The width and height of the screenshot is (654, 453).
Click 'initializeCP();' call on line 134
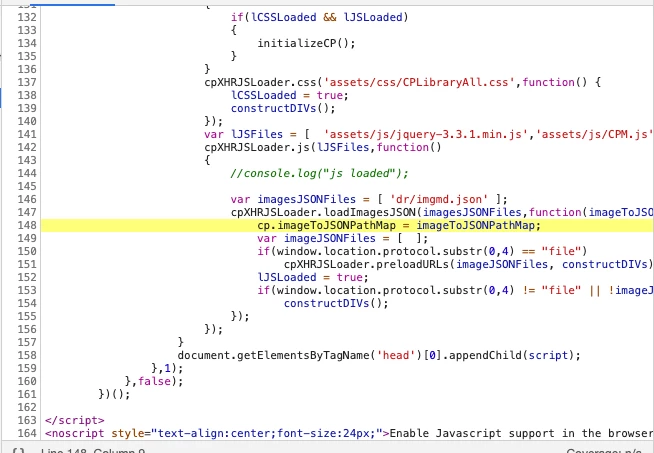(x=306, y=43)
